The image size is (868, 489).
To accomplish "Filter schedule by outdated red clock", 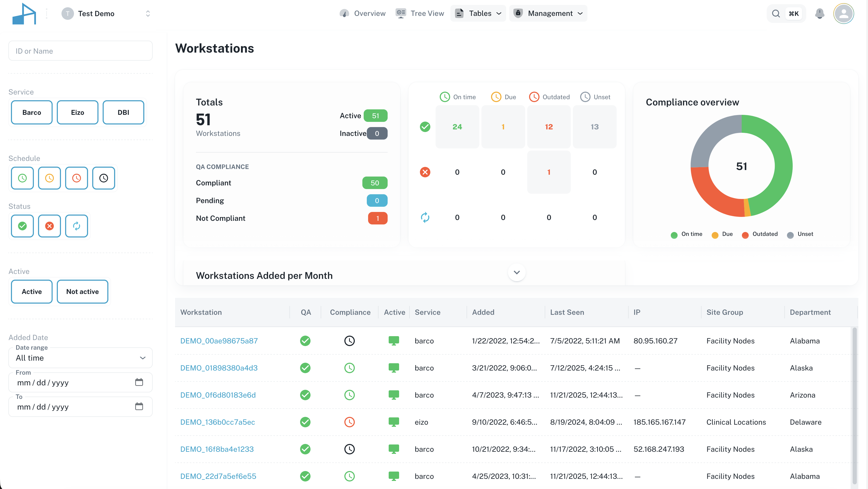I will click(x=77, y=178).
